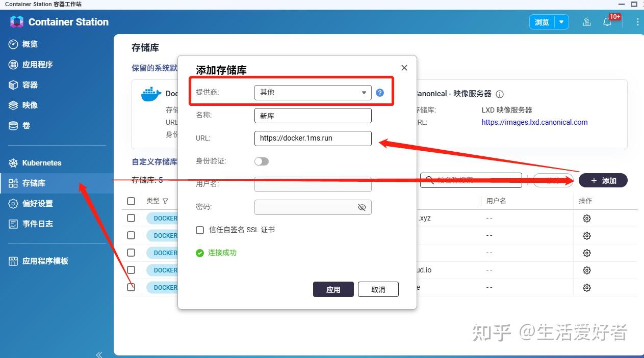Viewport: 644px width, 358px height.
Task: Click the provider help question icon
Action: [380, 93]
